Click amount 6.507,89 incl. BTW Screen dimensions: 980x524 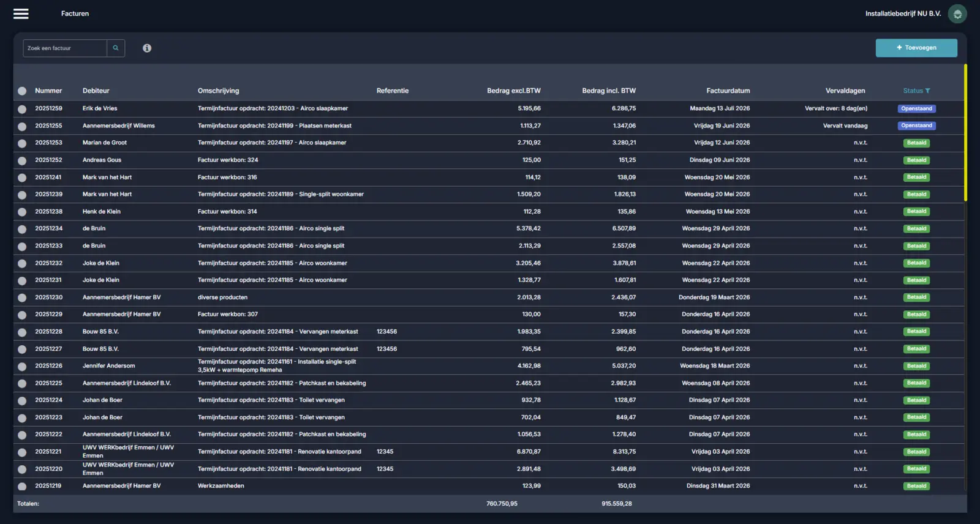point(624,228)
